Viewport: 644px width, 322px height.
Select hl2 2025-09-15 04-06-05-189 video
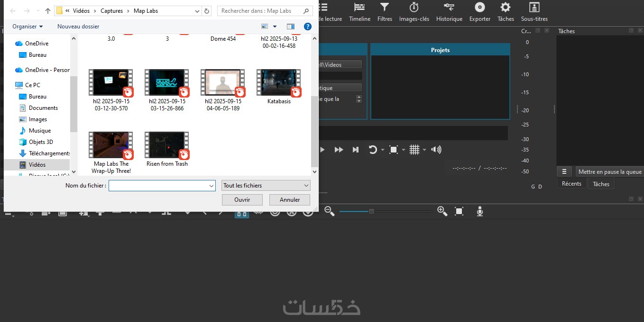tap(223, 90)
